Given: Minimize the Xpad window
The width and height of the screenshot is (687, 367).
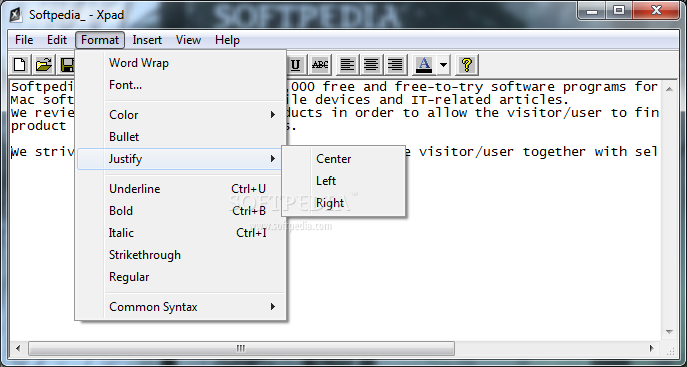Looking at the screenshot, I should (x=592, y=11).
